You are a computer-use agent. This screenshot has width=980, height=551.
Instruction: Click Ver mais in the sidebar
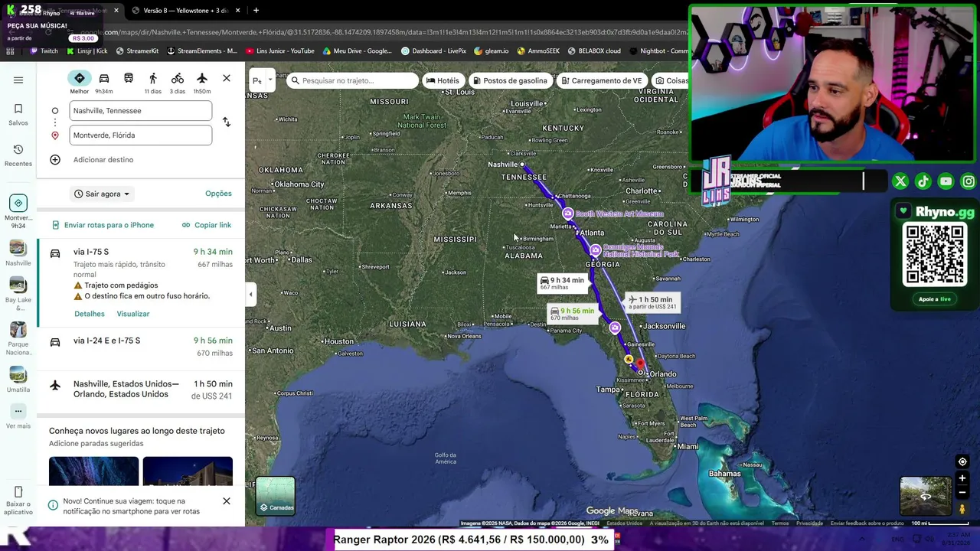tap(18, 417)
